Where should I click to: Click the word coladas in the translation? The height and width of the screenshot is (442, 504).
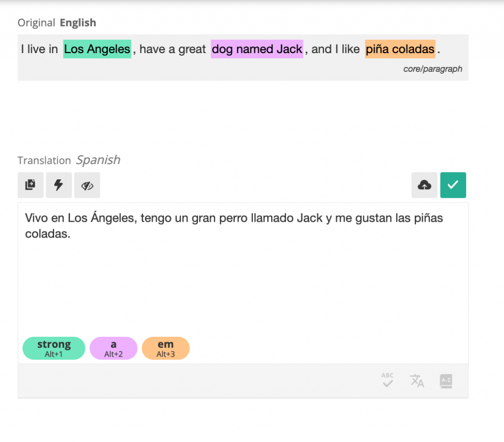tap(46, 234)
